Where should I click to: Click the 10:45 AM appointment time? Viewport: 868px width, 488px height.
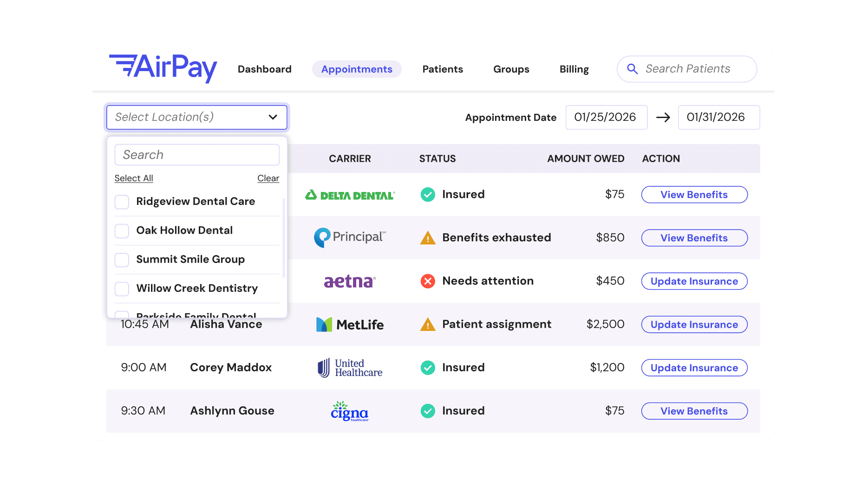click(144, 324)
